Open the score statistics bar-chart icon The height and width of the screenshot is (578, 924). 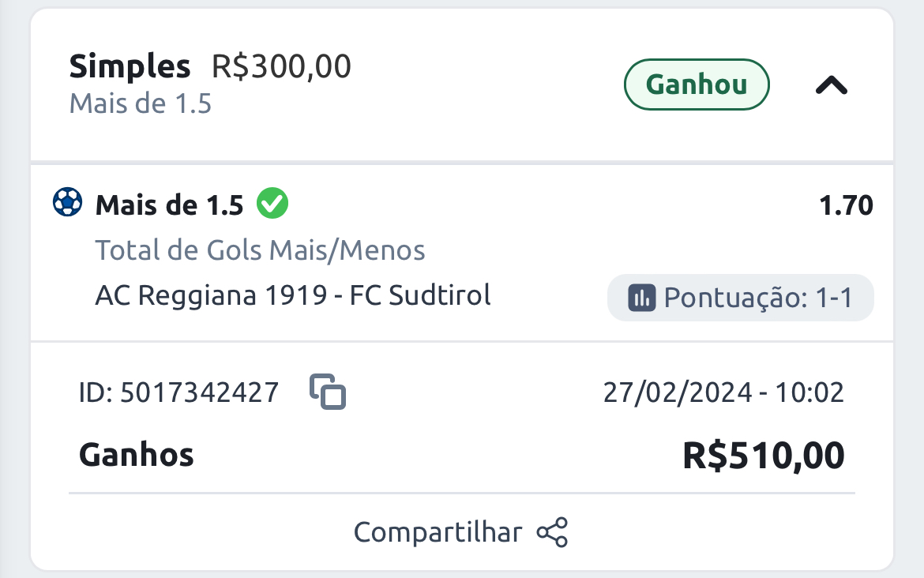pyautogui.click(x=642, y=298)
